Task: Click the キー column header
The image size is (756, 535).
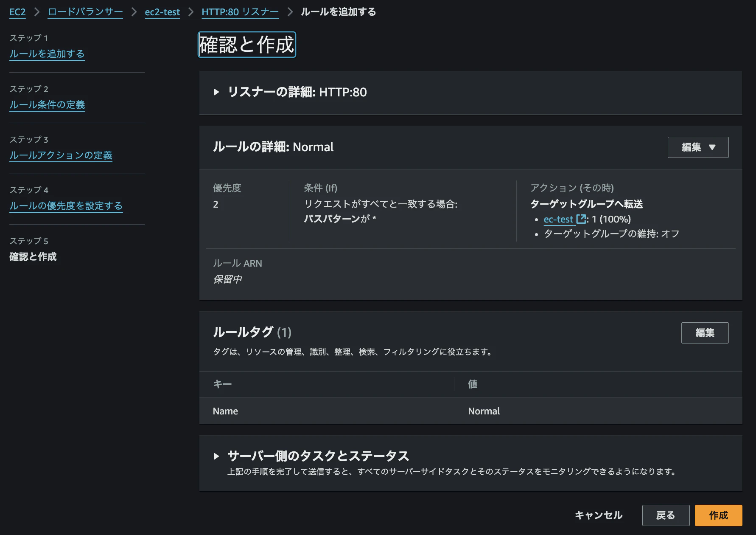Action: click(222, 384)
